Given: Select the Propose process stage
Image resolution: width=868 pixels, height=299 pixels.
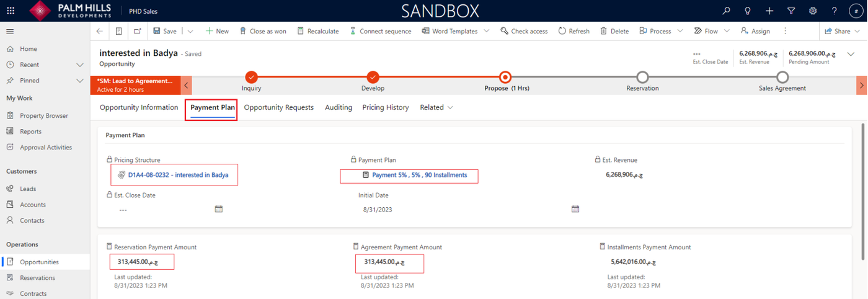Looking at the screenshot, I should [x=506, y=77].
